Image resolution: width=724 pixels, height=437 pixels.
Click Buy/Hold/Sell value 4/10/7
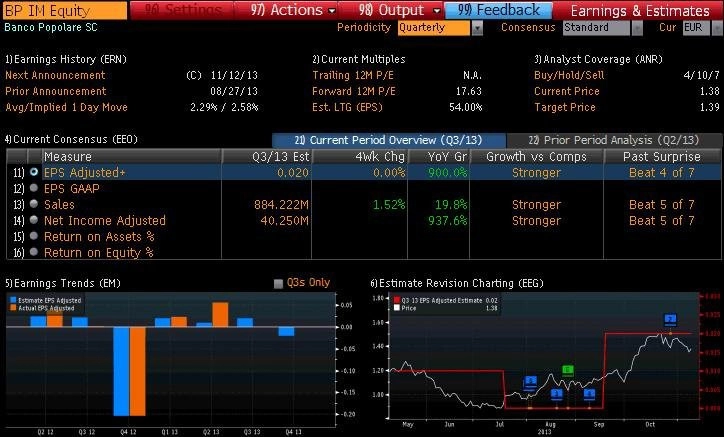(701, 75)
